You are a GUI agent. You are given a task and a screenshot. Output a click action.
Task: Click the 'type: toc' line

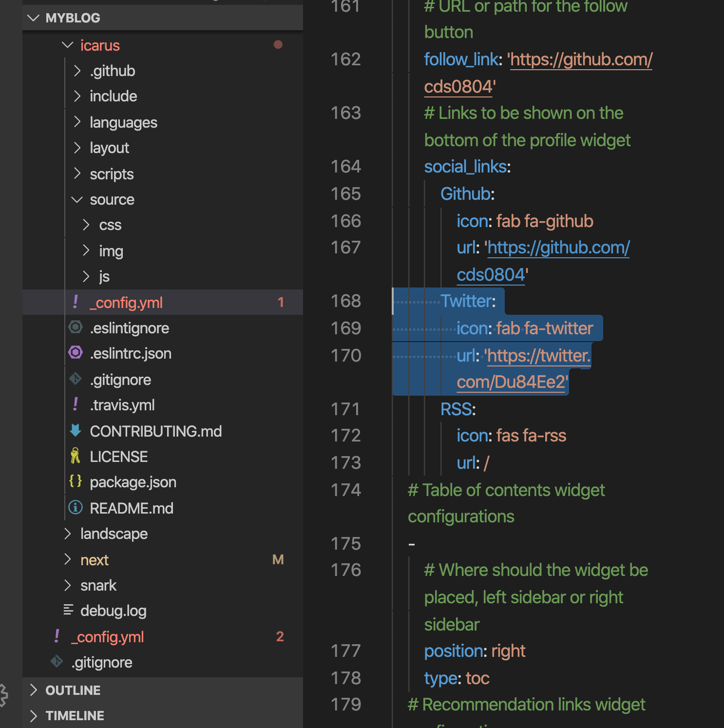457,678
